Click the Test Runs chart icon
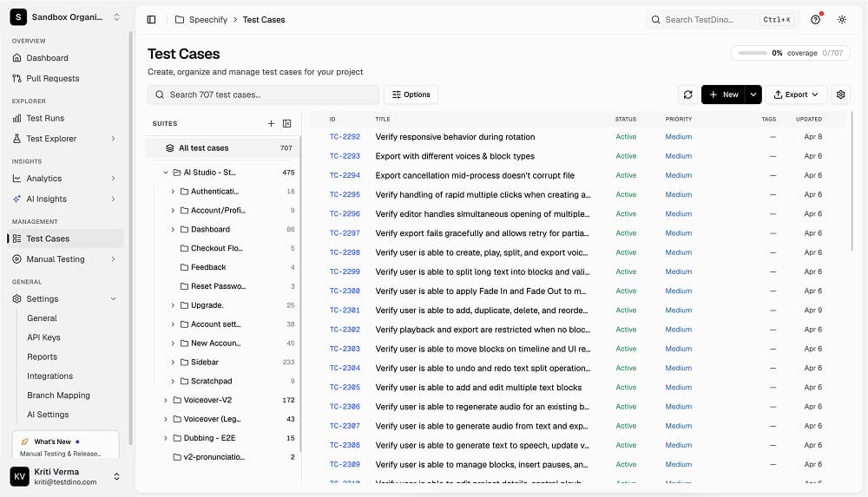Image resolution: width=868 pixels, height=497 pixels. point(17,118)
